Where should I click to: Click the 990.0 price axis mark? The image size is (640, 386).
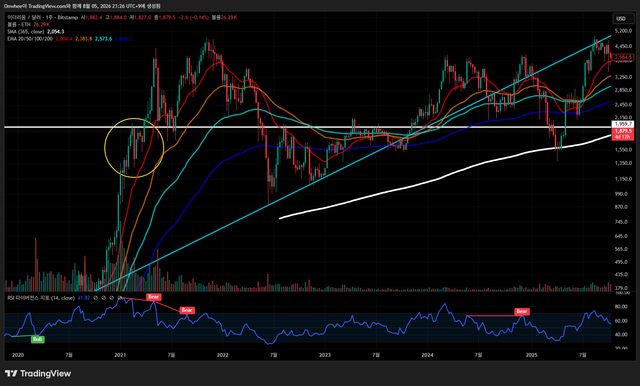click(x=621, y=194)
